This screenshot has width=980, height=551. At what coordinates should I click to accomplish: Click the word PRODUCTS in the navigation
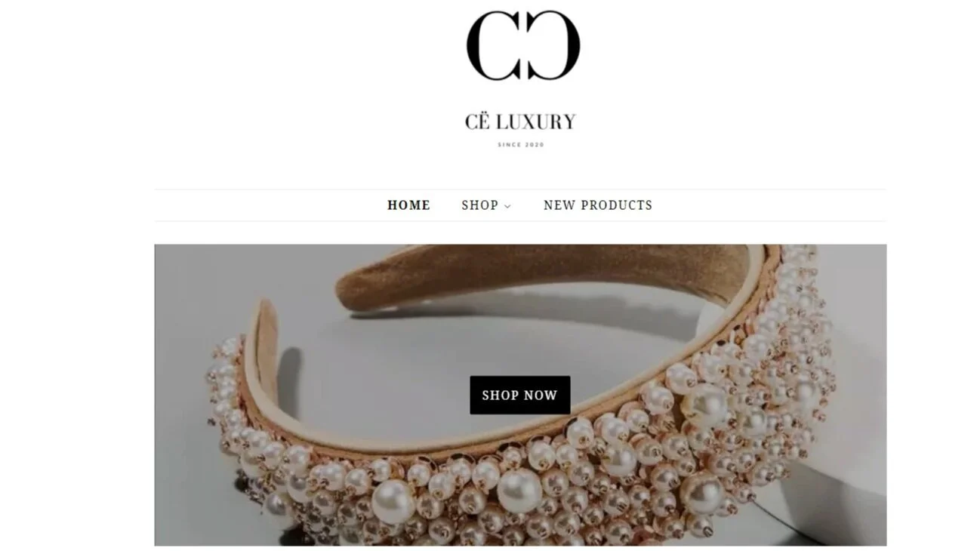click(x=617, y=205)
